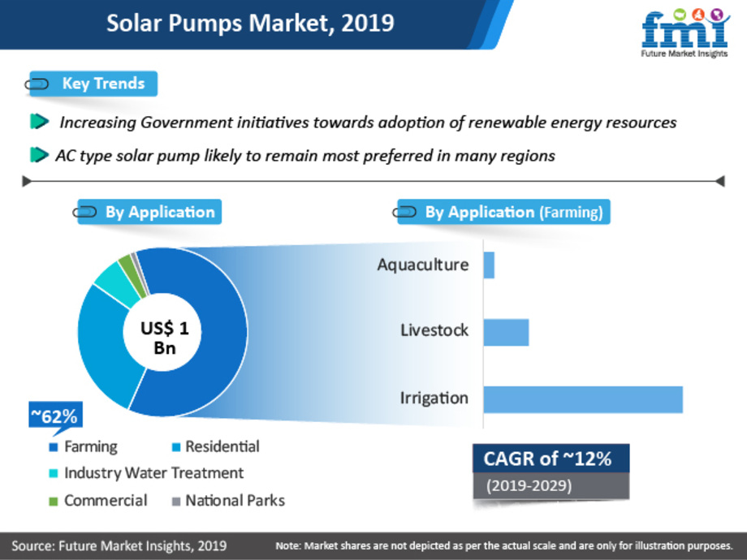This screenshot has width=747, height=560.
Task: Click the green arrow bullet before AC type
Action: (x=38, y=154)
